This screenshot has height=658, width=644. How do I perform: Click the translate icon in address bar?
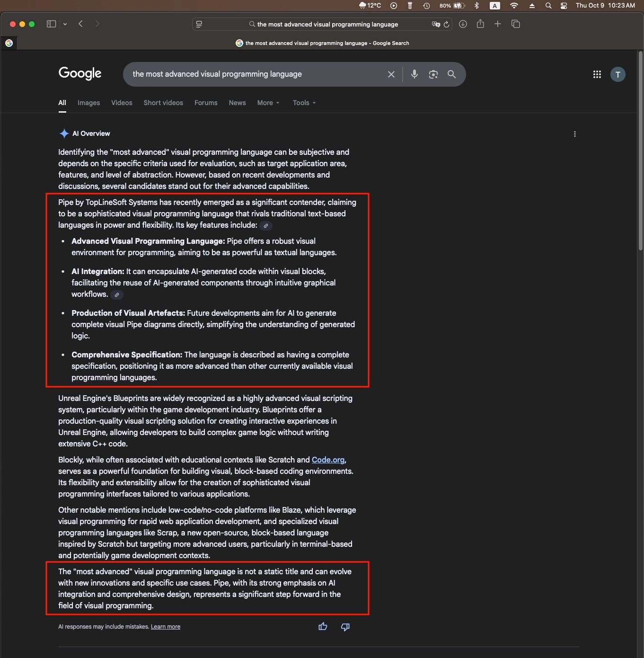(x=436, y=24)
